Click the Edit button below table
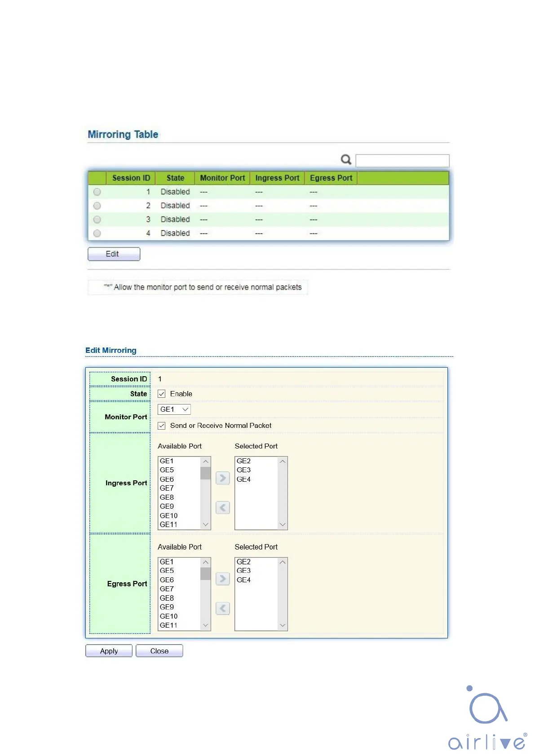535x756 pixels. click(x=114, y=254)
